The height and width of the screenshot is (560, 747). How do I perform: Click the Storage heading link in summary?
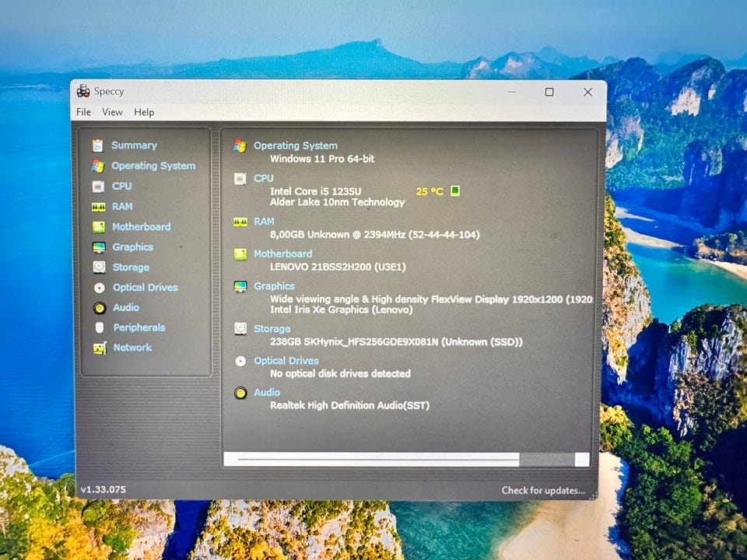(272, 328)
